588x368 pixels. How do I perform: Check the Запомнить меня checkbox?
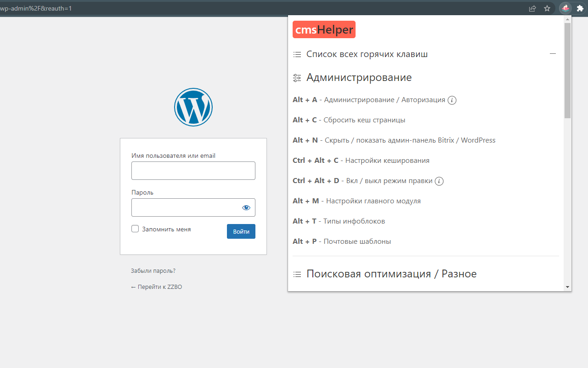(135, 229)
